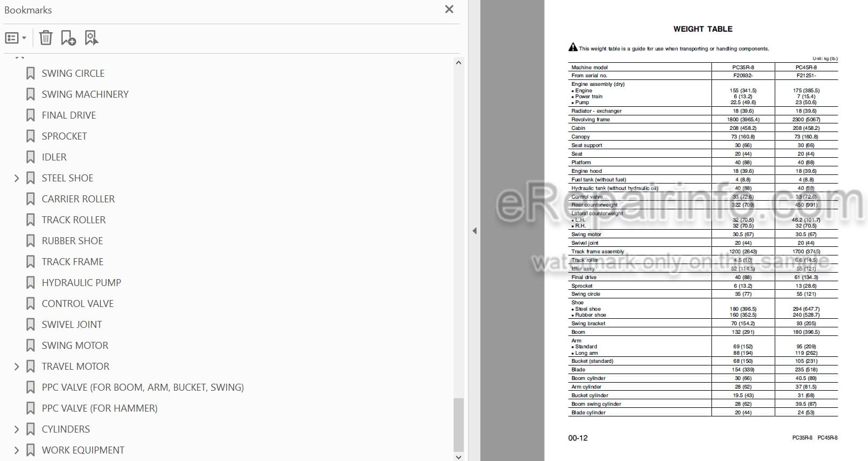Click the CONTROL VALVE bookmark ribbon icon

(31, 304)
